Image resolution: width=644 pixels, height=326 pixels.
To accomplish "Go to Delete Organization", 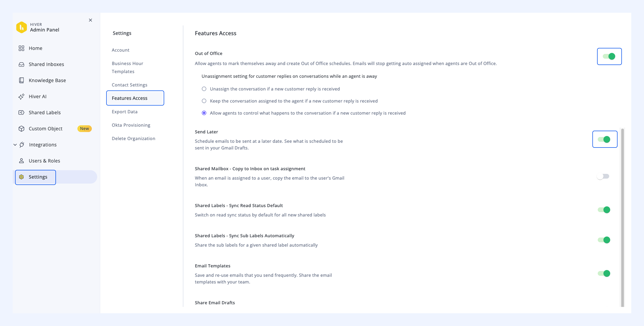I will pos(134,138).
